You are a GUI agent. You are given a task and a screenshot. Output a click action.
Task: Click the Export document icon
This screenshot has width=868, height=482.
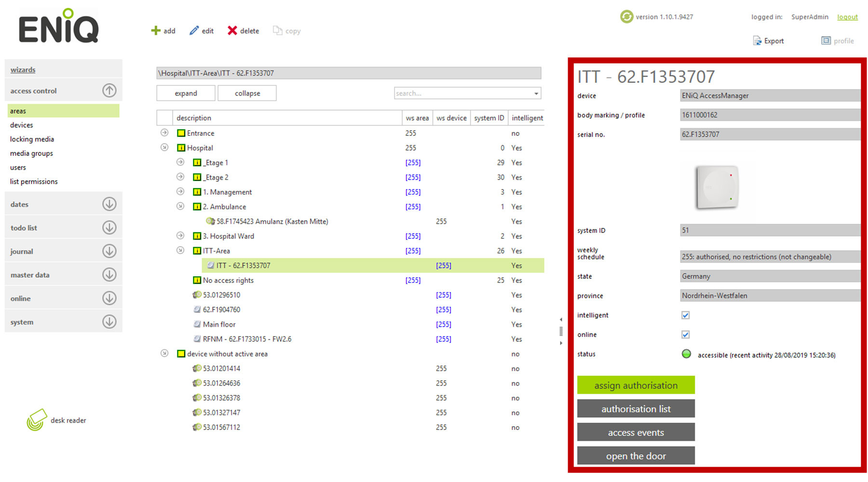[757, 41]
